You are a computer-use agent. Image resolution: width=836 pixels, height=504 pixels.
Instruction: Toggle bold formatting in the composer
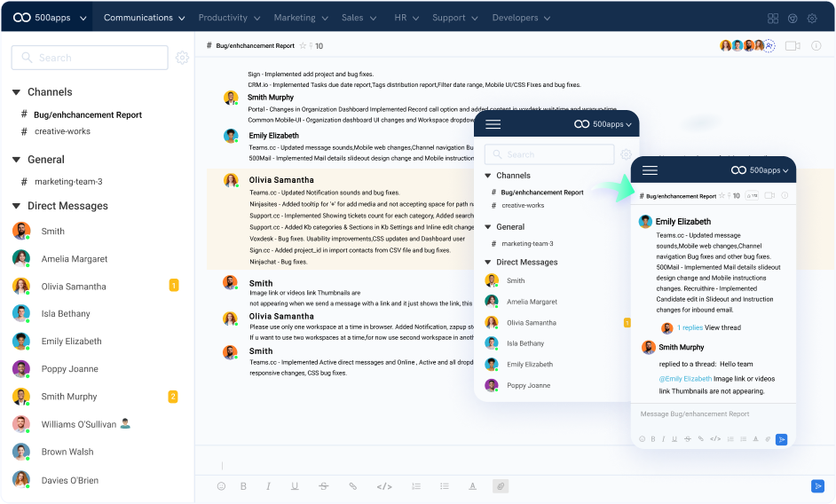(x=244, y=486)
